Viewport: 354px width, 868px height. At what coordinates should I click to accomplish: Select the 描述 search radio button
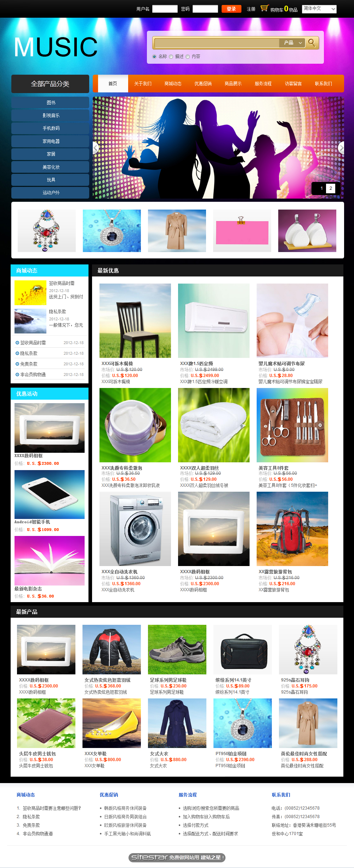click(171, 57)
